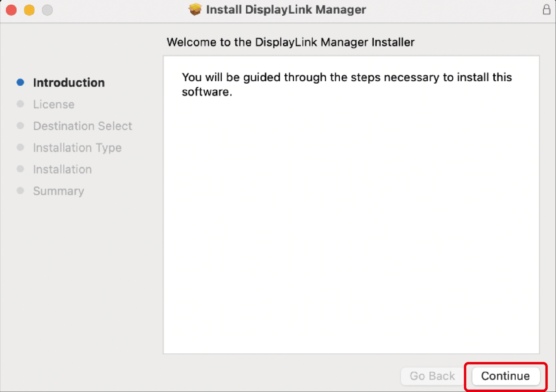
Task: Click the Continue button
Action: pyautogui.click(x=506, y=376)
